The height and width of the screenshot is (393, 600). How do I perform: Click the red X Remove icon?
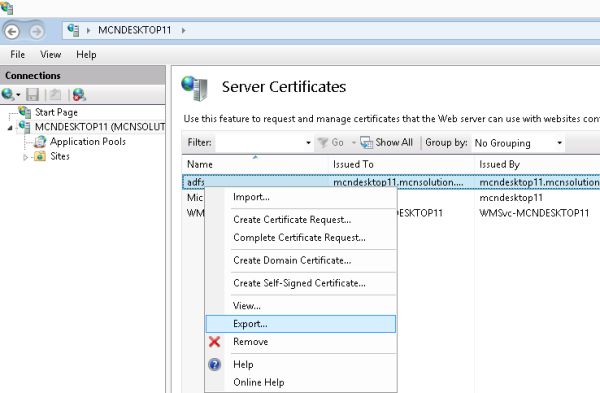(215, 341)
